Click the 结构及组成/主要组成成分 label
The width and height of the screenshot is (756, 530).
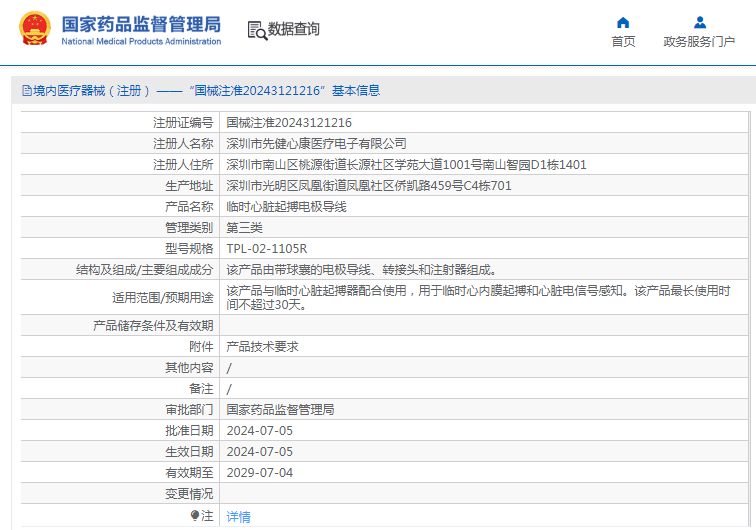[144, 270]
